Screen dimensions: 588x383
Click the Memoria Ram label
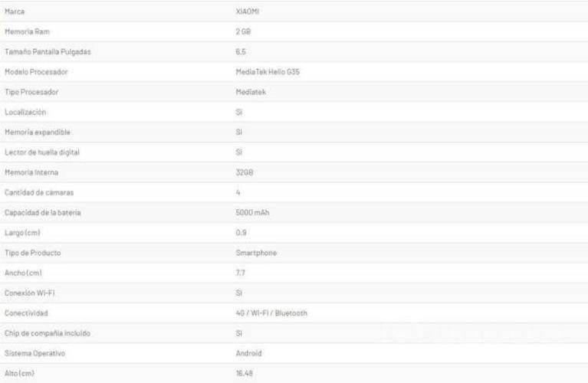tap(27, 33)
